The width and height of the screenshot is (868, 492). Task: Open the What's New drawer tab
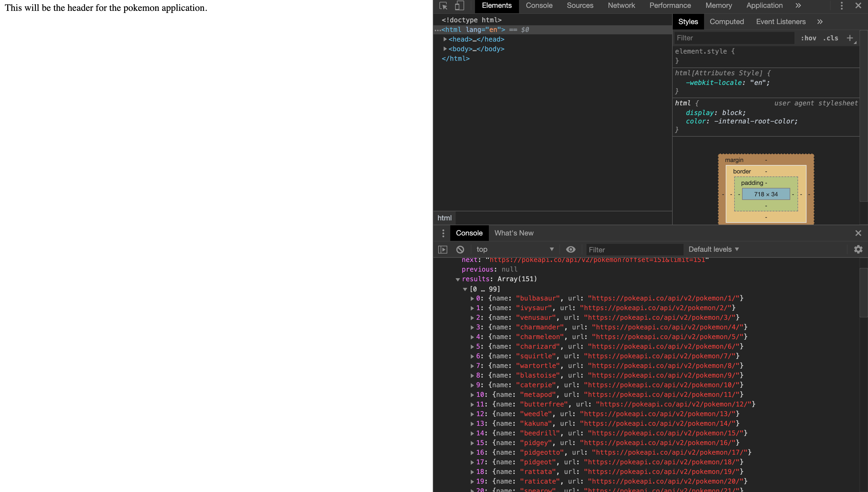pyautogui.click(x=514, y=233)
